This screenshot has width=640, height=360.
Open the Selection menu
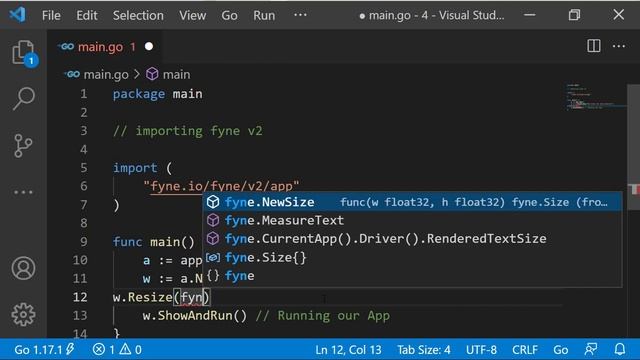coord(138,16)
